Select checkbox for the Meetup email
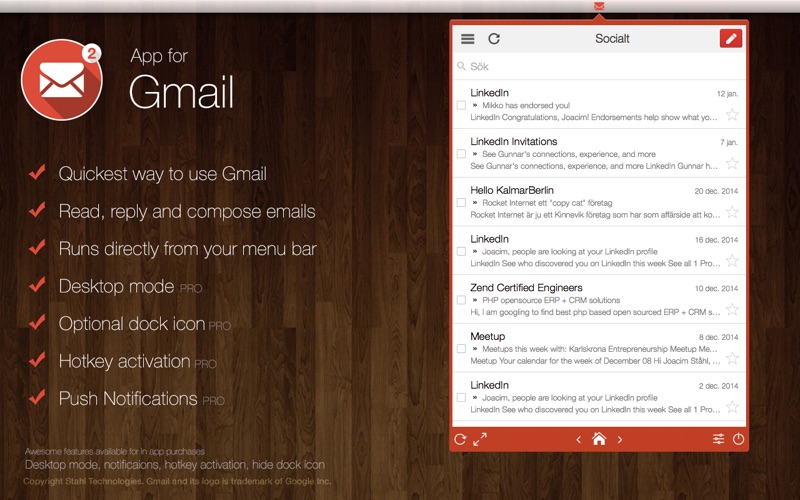Viewport: 800px width, 500px height. (461, 348)
